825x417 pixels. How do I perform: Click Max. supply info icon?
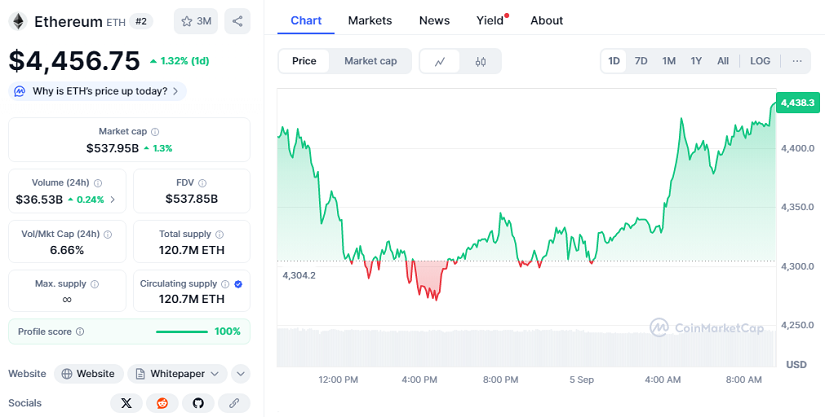(95, 284)
